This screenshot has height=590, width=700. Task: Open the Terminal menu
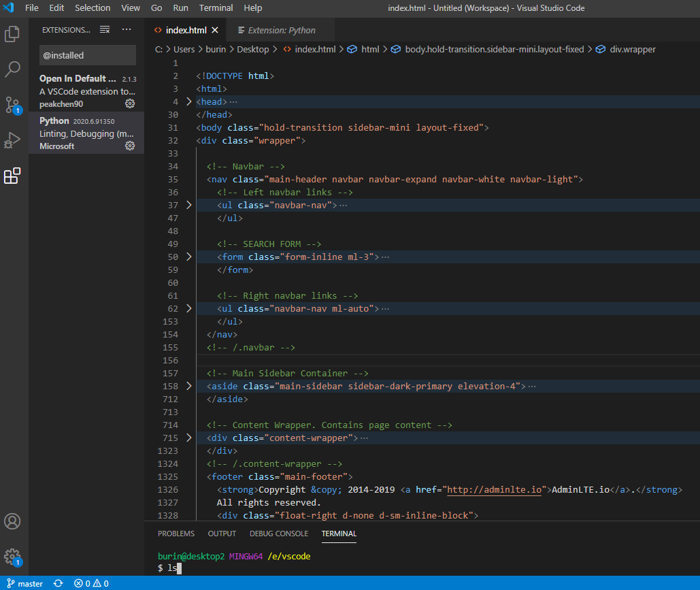point(215,8)
